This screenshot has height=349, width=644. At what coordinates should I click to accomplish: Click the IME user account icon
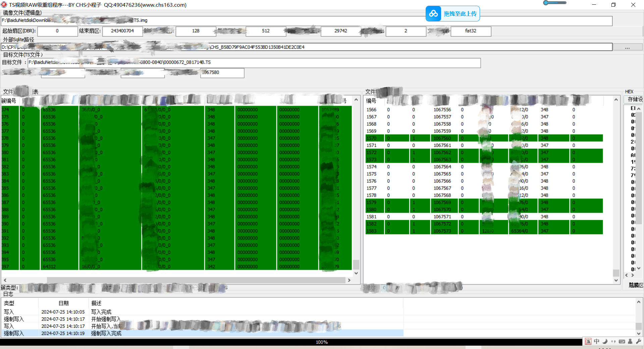[630, 342]
